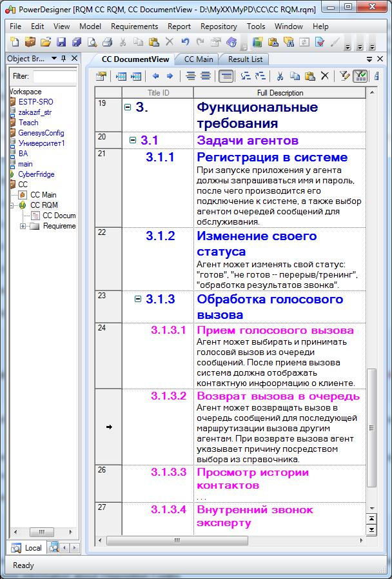Select the Local tab at browser bottom
The height and width of the screenshot is (579, 392).
(27, 548)
